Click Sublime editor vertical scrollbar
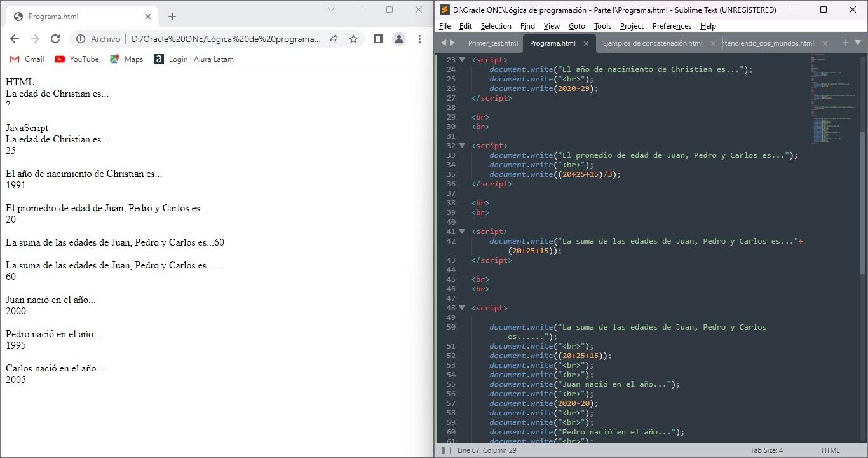 point(863,204)
